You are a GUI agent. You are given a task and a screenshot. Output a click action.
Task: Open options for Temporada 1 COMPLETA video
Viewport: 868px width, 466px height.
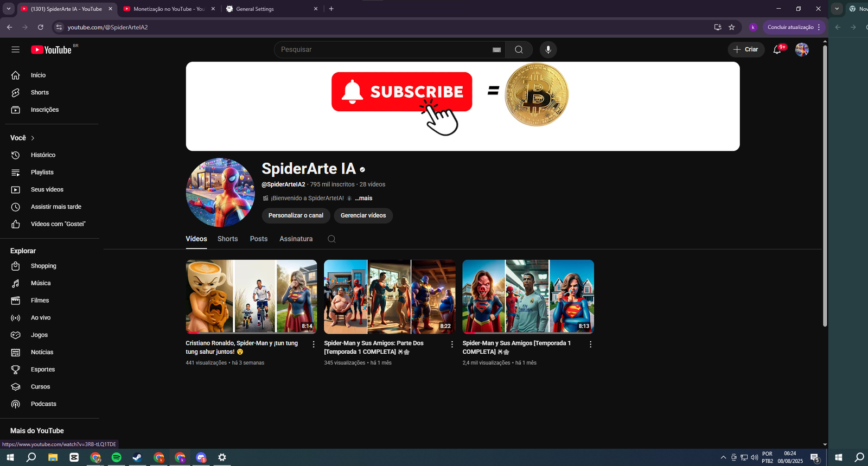(590, 344)
